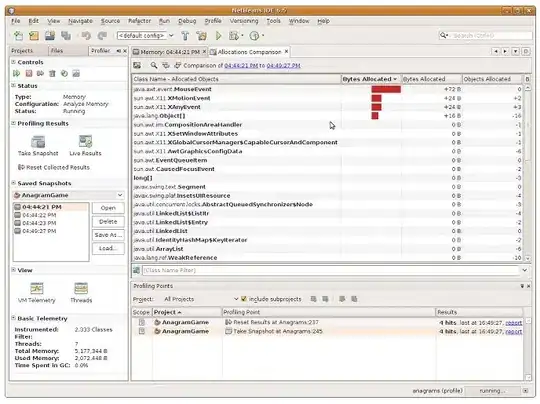Open the Live Results icon
Viewport: 540px width, 404px height.
click(85, 142)
